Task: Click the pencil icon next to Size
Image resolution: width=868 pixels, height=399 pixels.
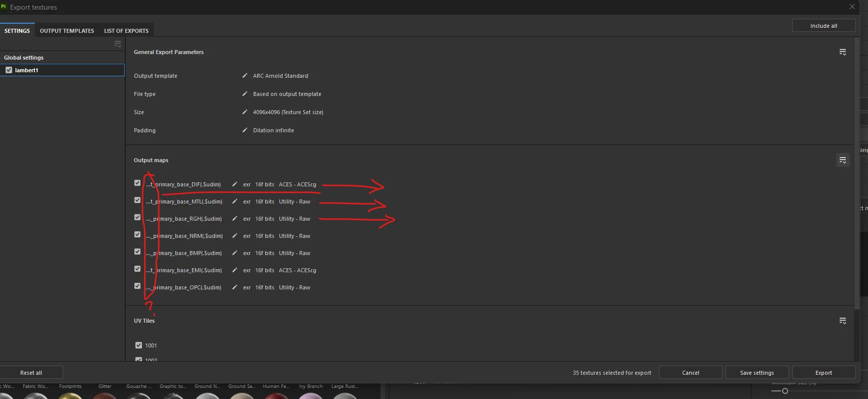Action: click(x=245, y=112)
